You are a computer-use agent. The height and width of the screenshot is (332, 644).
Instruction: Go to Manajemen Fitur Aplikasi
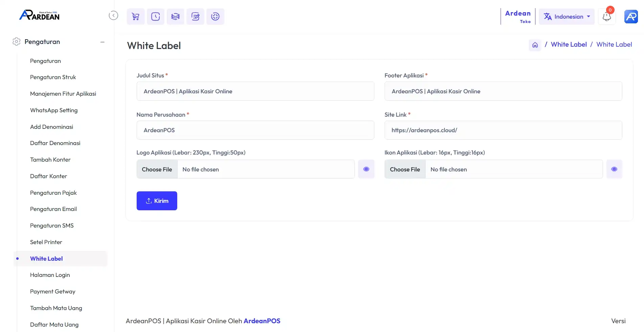tap(63, 94)
